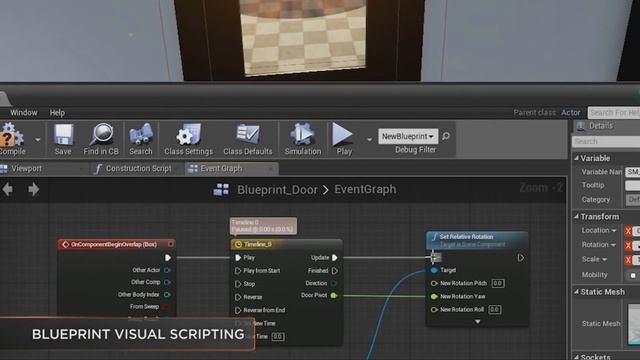
Task: Click the EventGraph breadcrumb
Action: pos(365,189)
